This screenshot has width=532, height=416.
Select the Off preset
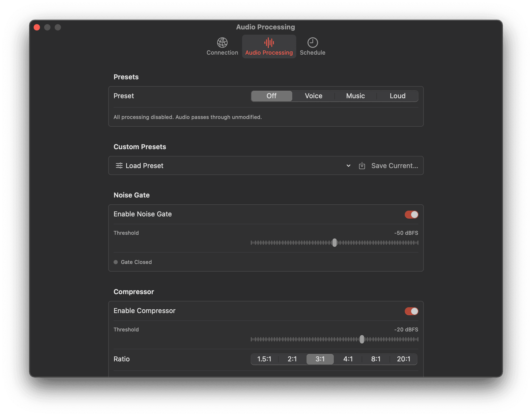(272, 96)
